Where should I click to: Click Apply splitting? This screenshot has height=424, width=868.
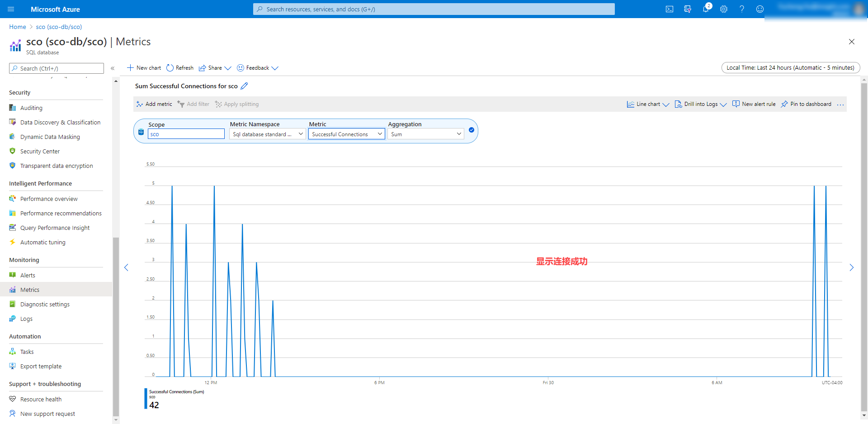[237, 104]
